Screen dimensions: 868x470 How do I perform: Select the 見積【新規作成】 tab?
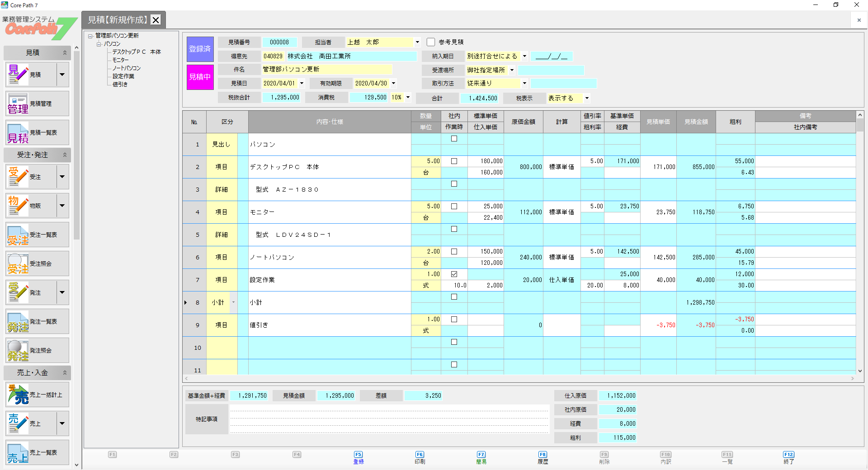(118, 20)
